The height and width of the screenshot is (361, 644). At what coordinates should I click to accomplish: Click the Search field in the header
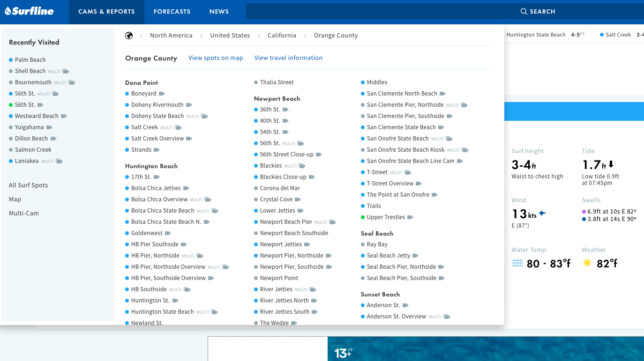click(x=445, y=12)
